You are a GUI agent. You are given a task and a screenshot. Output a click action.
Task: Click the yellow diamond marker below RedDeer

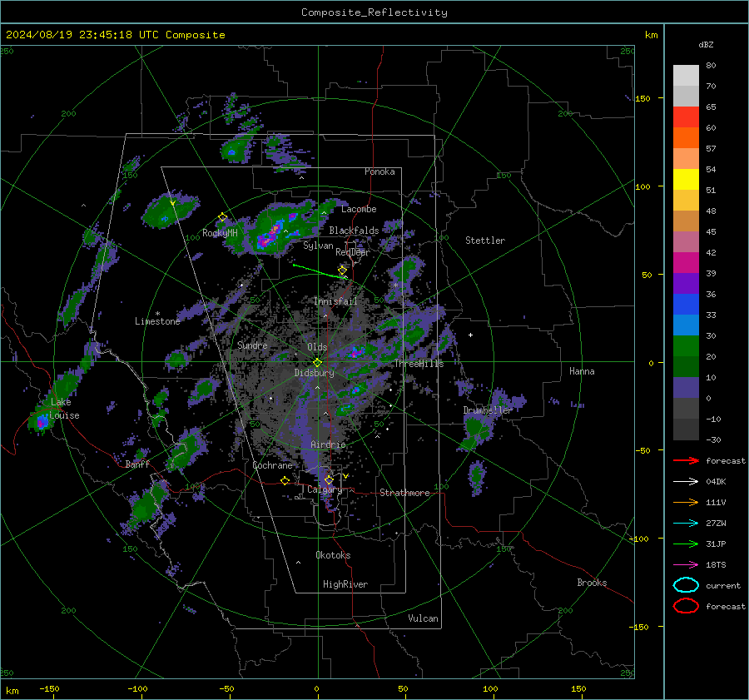click(x=342, y=270)
